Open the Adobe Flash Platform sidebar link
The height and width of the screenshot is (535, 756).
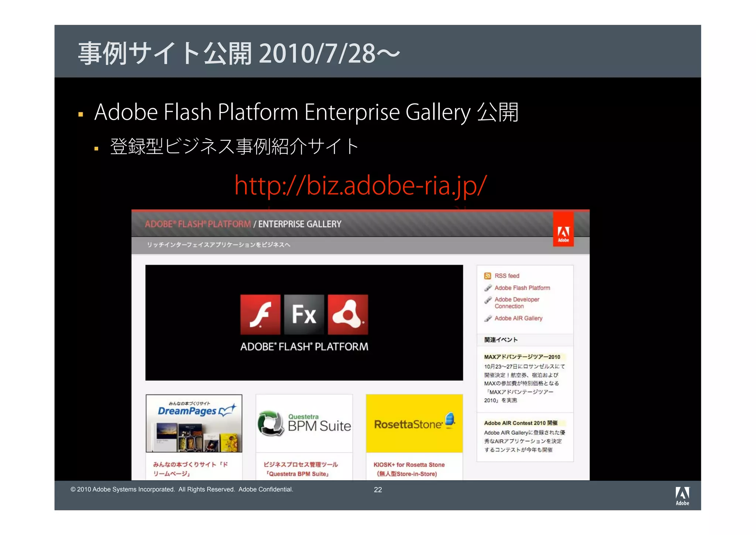522,288
